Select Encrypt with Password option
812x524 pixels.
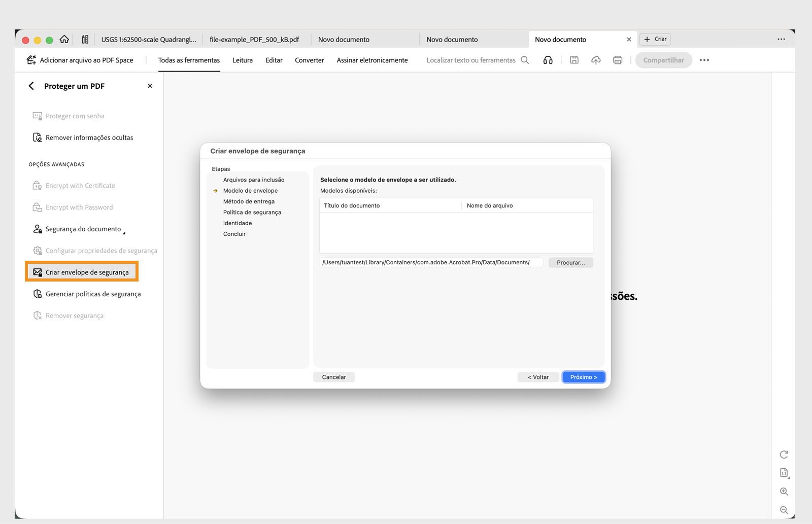[x=73, y=207]
